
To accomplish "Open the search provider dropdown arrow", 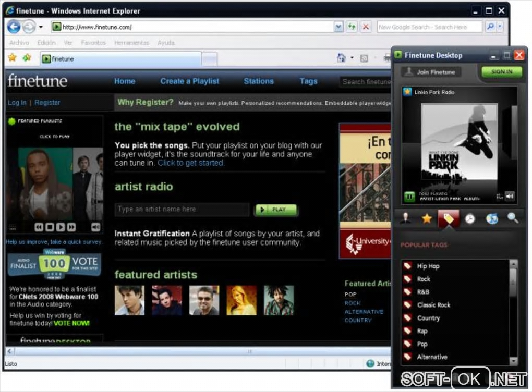I will [500, 27].
